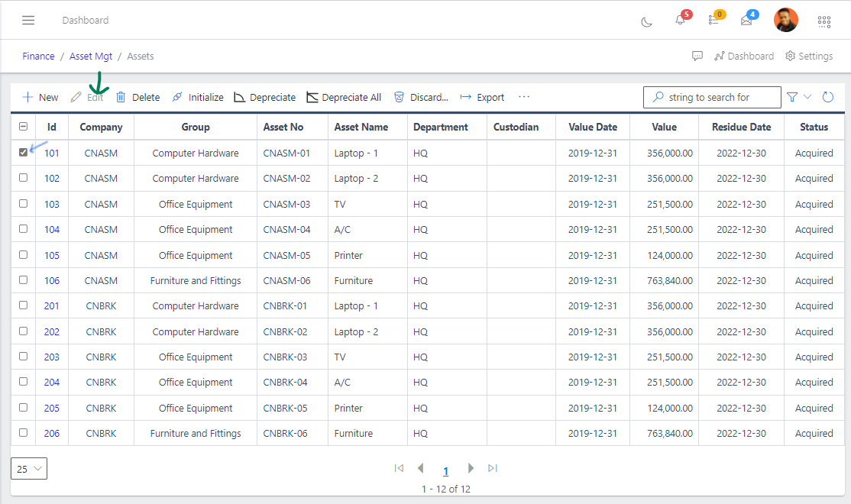Screen dimensions: 851x504
Task: Navigate to Asset Mgt via the breadcrumb
Action: click(91, 56)
